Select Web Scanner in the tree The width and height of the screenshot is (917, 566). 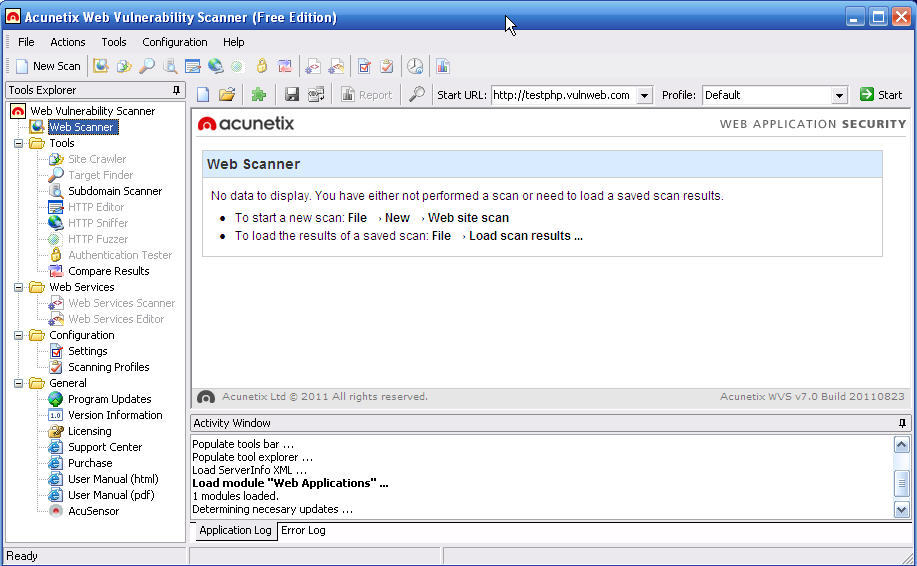click(81, 127)
